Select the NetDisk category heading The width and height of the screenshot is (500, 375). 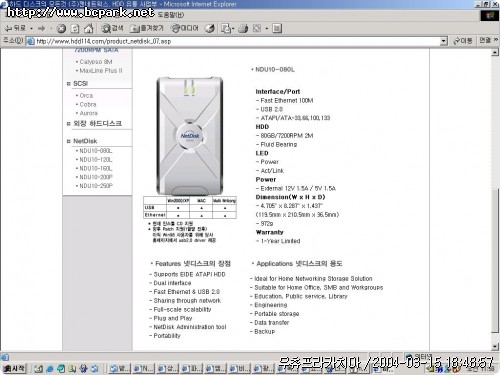pyautogui.click(x=85, y=141)
